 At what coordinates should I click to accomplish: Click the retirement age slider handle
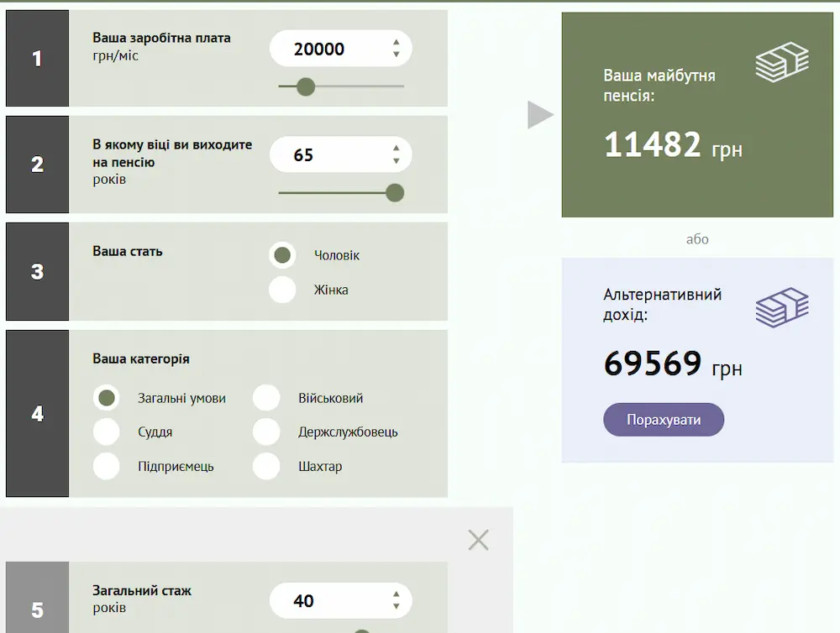tap(395, 193)
